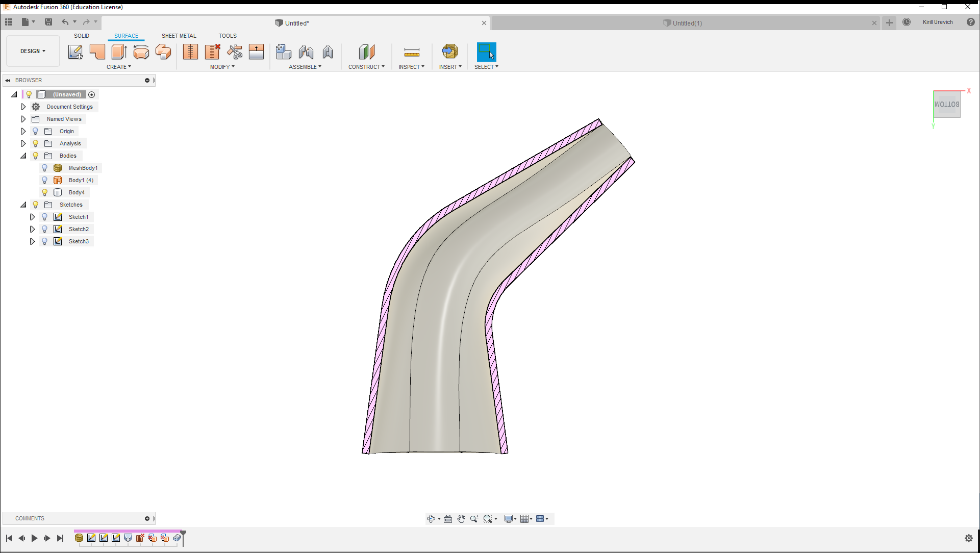Toggle visibility bulb of MeshBody1
Viewport: 980px width, 553px height.
(45, 168)
